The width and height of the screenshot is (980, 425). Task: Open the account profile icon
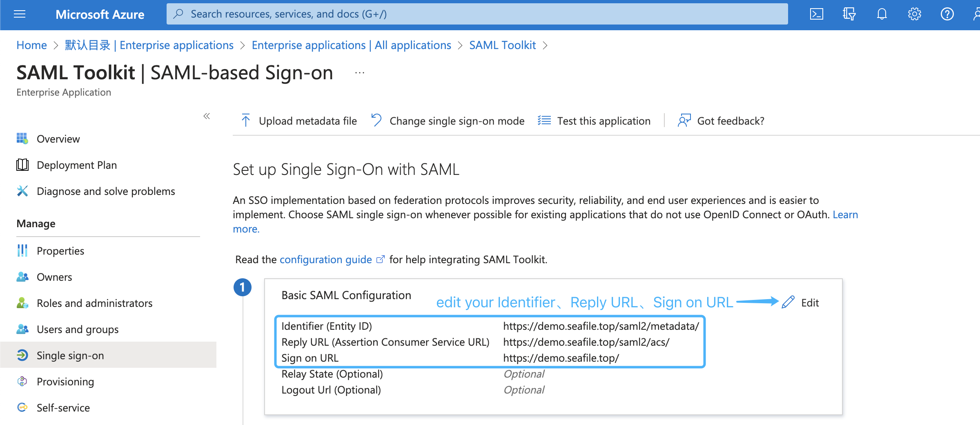pyautogui.click(x=976, y=14)
